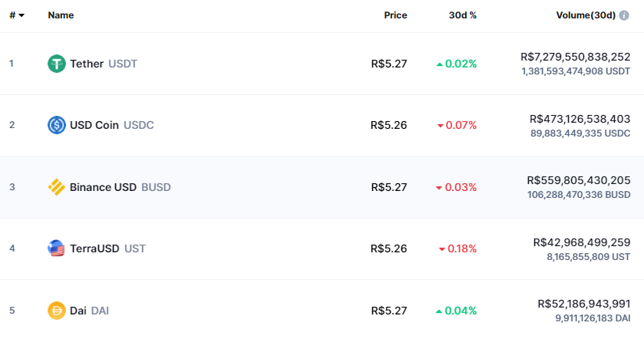Screen dimensions: 644x339
Task: Sort by the Volume(30d) column header
Action: pyautogui.click(x=586, y=15)
